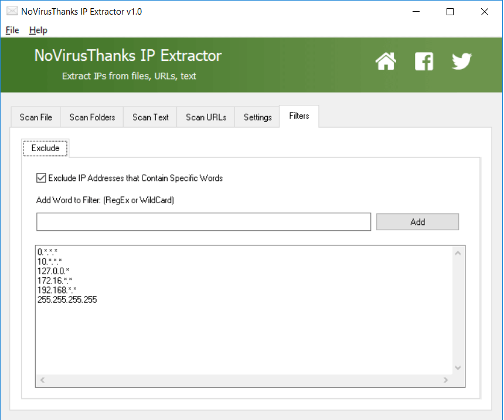Click the filter list scroll left arrow
Viewport: 504px width, 420px height.
point(42,380)
